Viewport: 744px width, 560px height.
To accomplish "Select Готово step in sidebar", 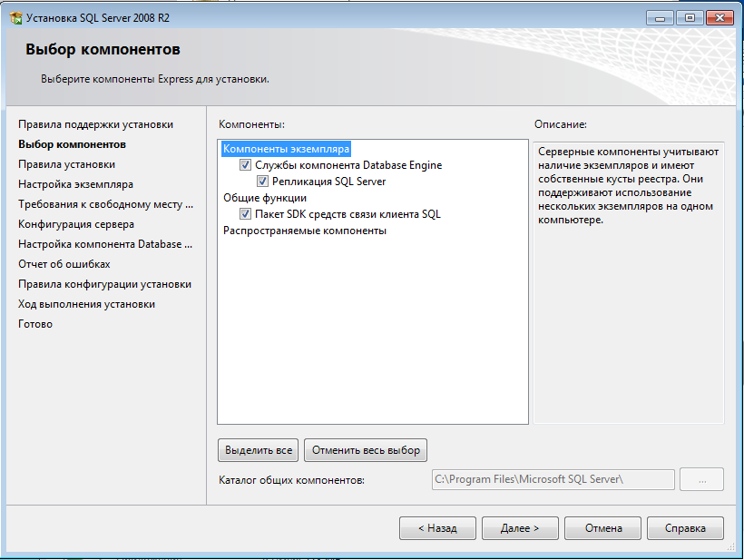I will point(35,324).
